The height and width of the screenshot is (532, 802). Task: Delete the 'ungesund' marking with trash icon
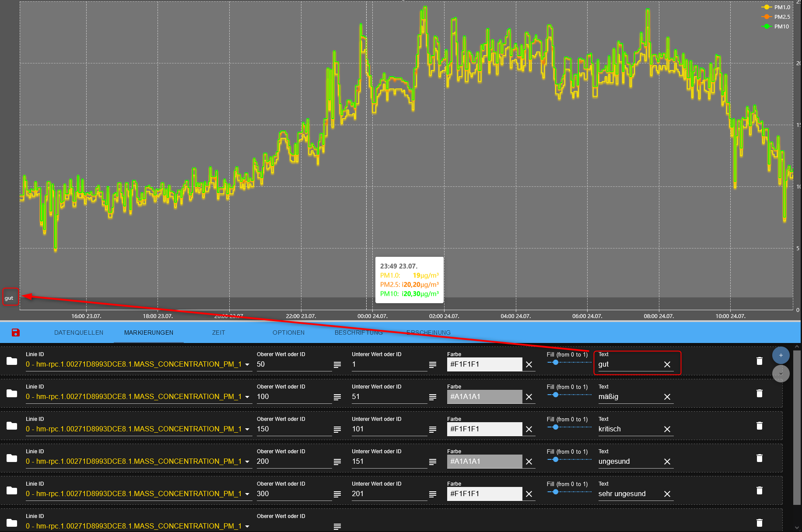[760, 458]
